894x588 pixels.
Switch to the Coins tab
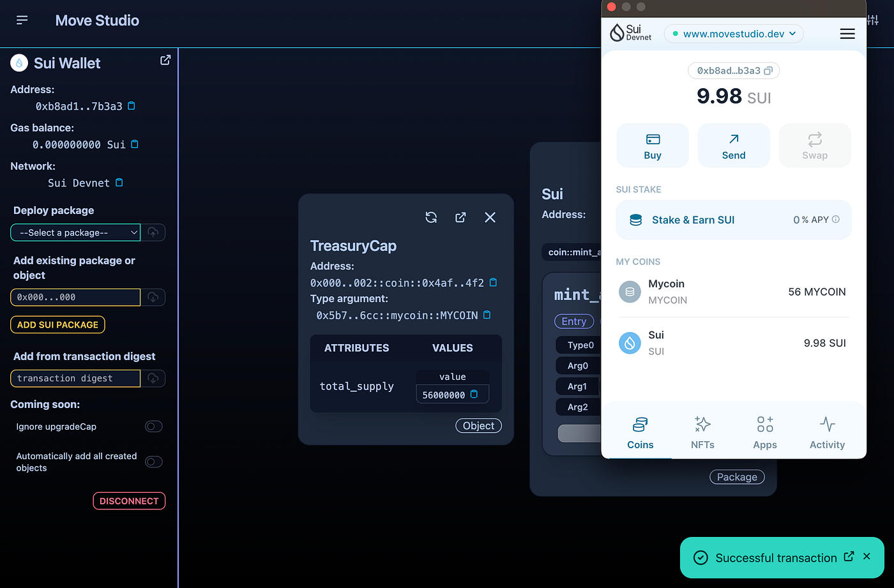tap(640, 433)
